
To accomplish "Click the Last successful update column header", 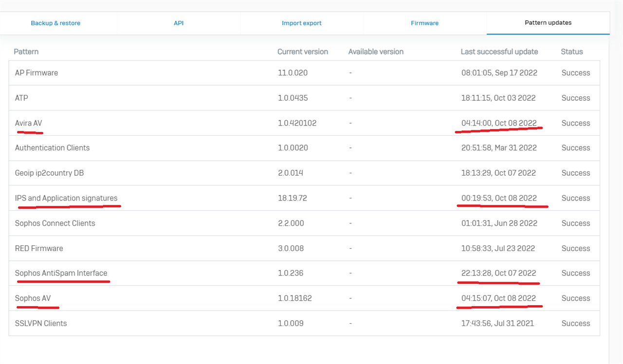I will point(499,52).
